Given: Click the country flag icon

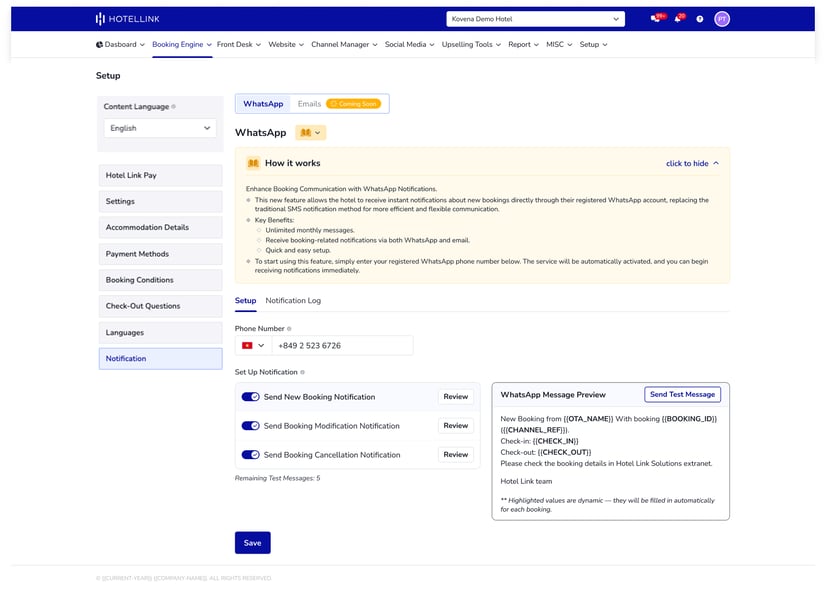Looking at the screenshot, I should [x=247, y=346].
